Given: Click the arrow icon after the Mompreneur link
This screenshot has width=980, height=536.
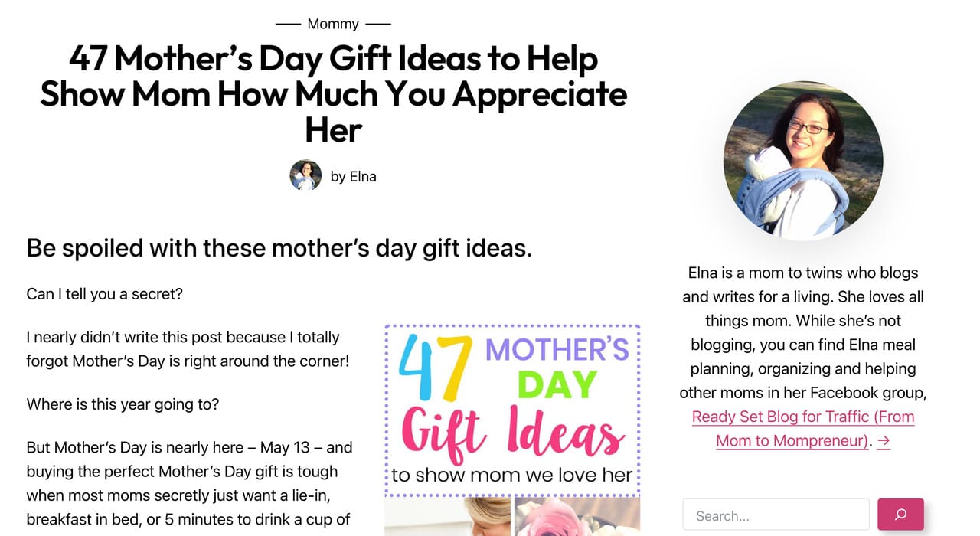Looking at the screenshot, I should 884,441.
